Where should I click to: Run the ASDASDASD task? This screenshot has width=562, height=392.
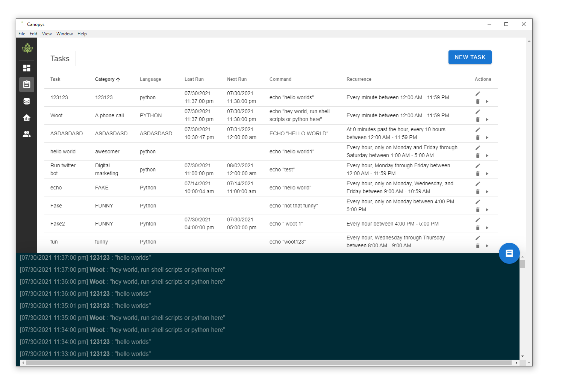pos(487,138)
